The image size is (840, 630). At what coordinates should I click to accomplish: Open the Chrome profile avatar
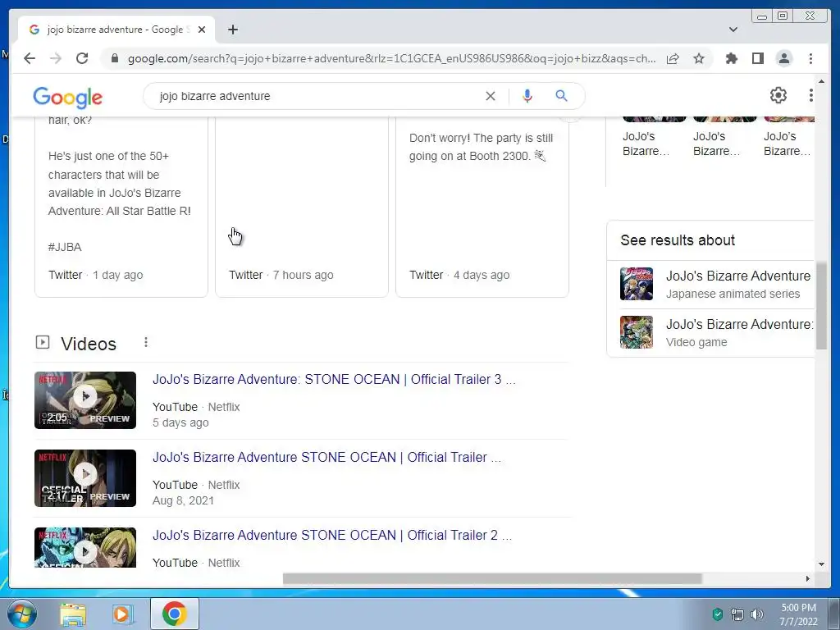click(784, 58)
